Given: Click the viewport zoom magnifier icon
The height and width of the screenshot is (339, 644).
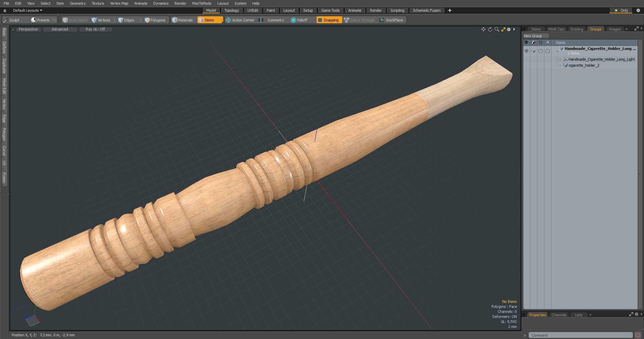Looking at the screenshot, I should click(x=497, y=29).
